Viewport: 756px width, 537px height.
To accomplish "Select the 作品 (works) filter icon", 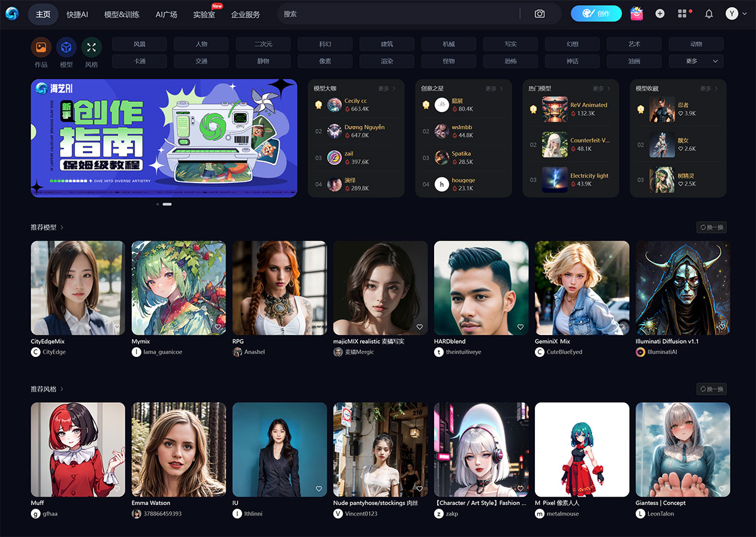I will pos(40,47).
